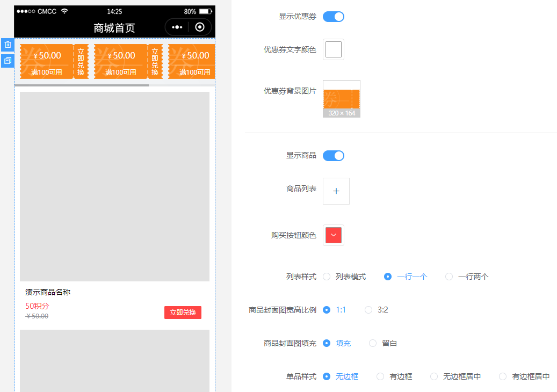
Task: Click the 商品封面图填充 label
Action: click(x=290, y=343)
